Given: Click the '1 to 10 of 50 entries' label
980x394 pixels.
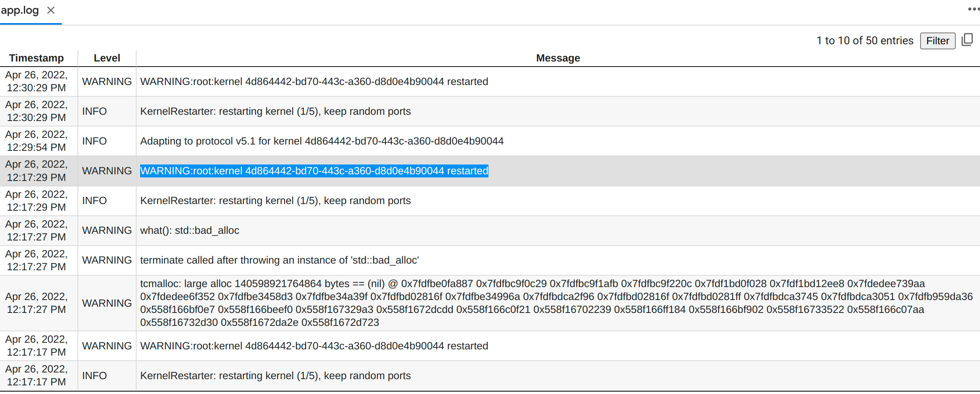Looking at the screenshot, I should (x=865, y=40).
